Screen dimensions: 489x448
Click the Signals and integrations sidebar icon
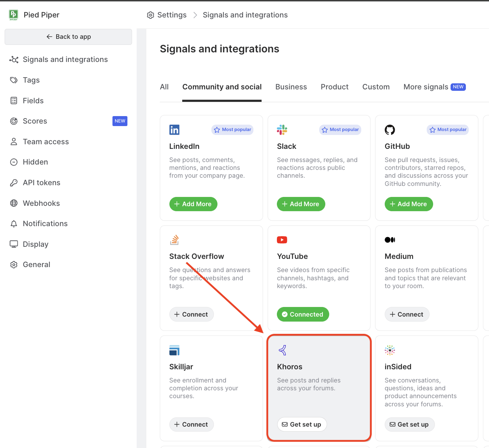[x=14, y=59]
